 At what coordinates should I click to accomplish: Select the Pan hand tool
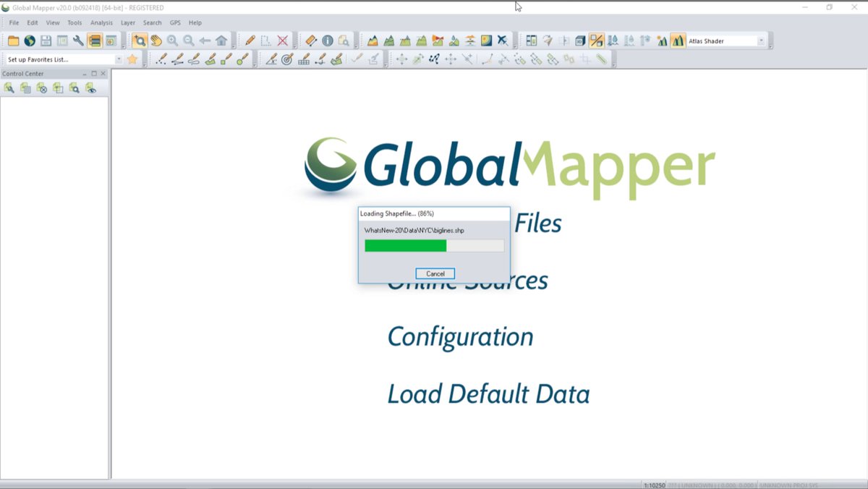tap(156, 41)
